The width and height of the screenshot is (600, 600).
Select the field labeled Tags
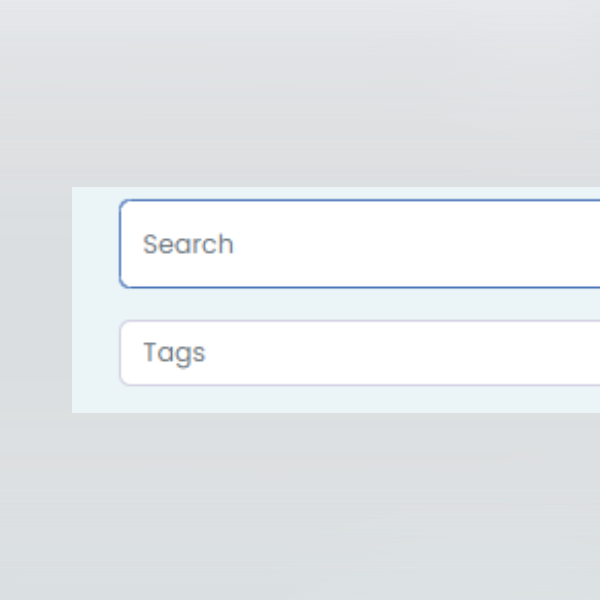click(x=360, y=353)
